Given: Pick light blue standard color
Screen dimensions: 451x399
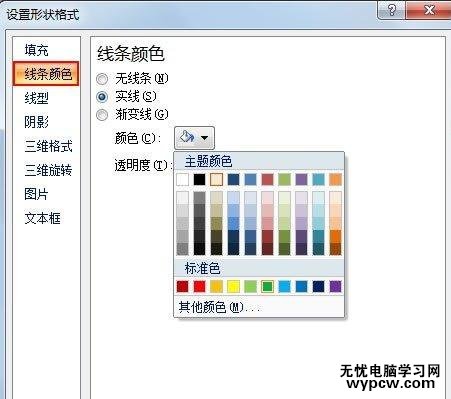Looking at the screenshot, I should pos(284,286).
